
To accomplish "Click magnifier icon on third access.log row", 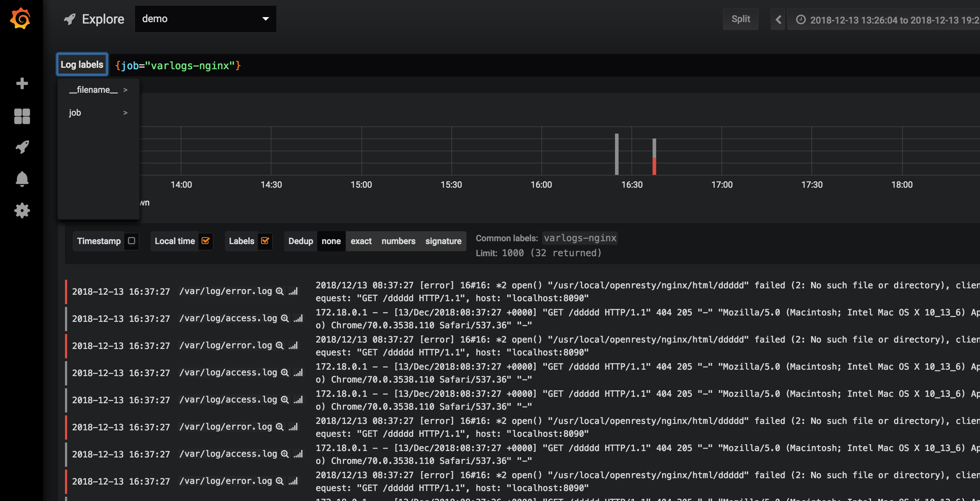I will coord(285,400).
